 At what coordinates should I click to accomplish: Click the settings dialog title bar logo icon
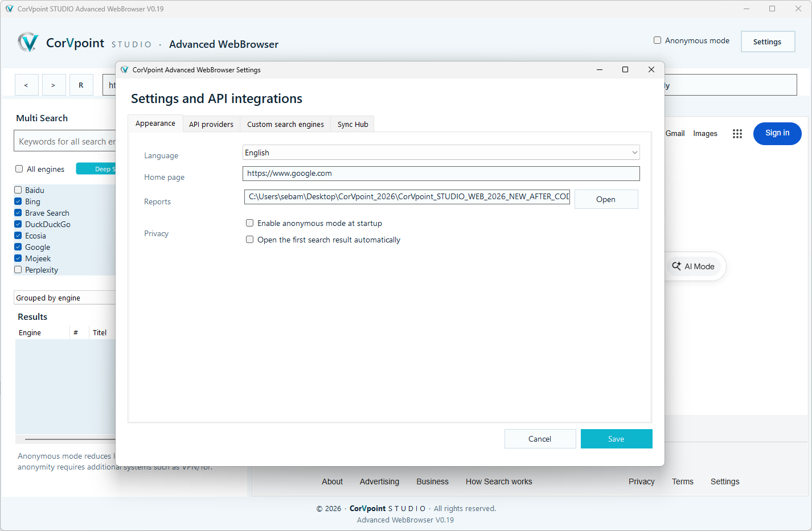point(124,69)
